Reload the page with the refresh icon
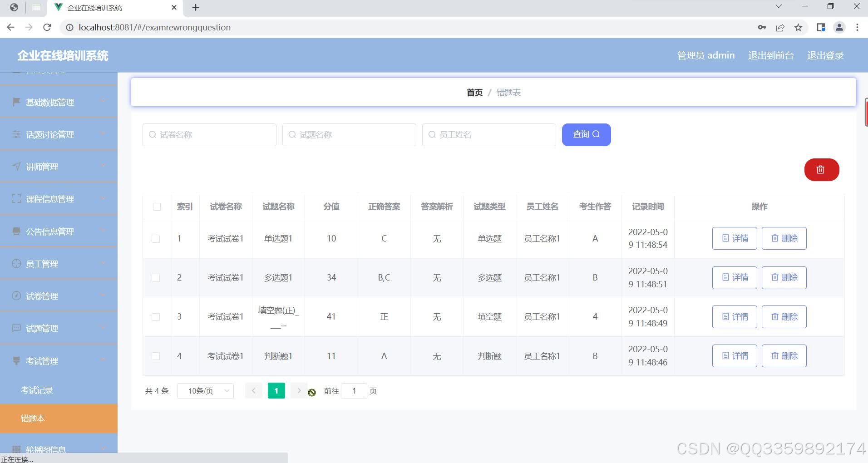Viewport: 868px width, 463px height. click(x=47, y=27)
